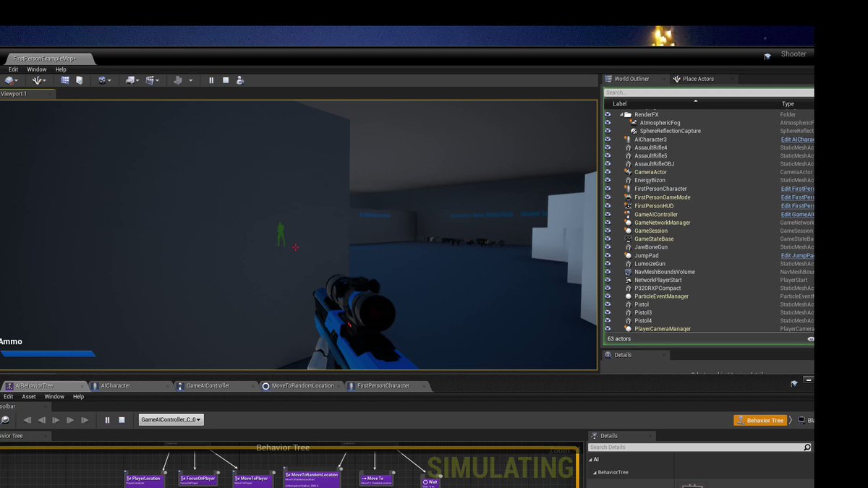868x488 pixels.
Task: Toggle visibility of AICharacter3
Action: point(607,139)
